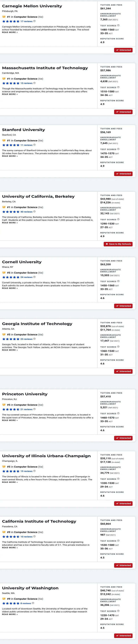Toggle Interested for Massachusetts Institute of Technology
This screenshot has width=138, height=644.
[x=123, y=112]
